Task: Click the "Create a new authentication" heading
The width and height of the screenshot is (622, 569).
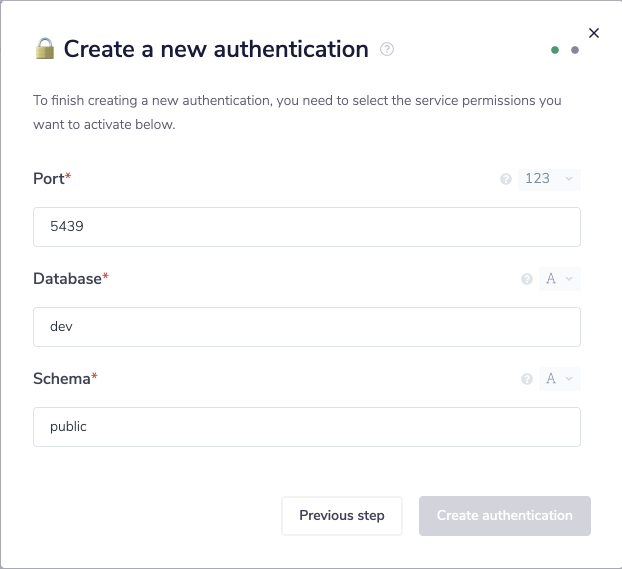Action: click(x=216, y=49)
